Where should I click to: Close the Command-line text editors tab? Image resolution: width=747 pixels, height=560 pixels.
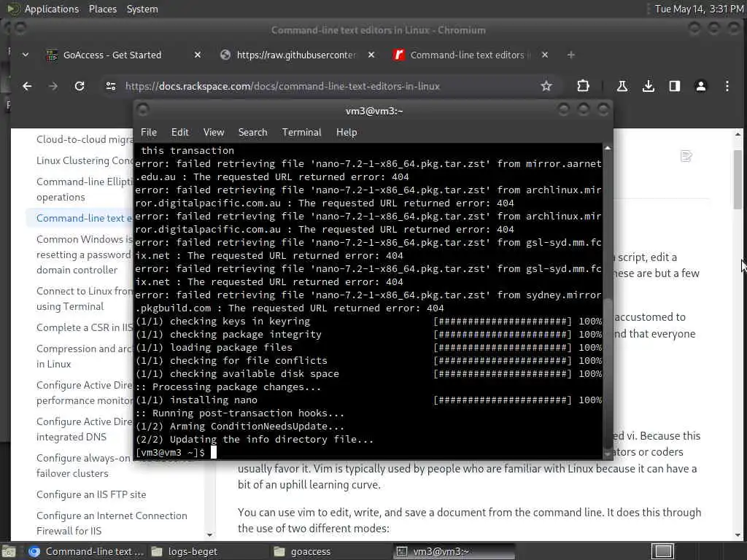(x=545, y=55)
